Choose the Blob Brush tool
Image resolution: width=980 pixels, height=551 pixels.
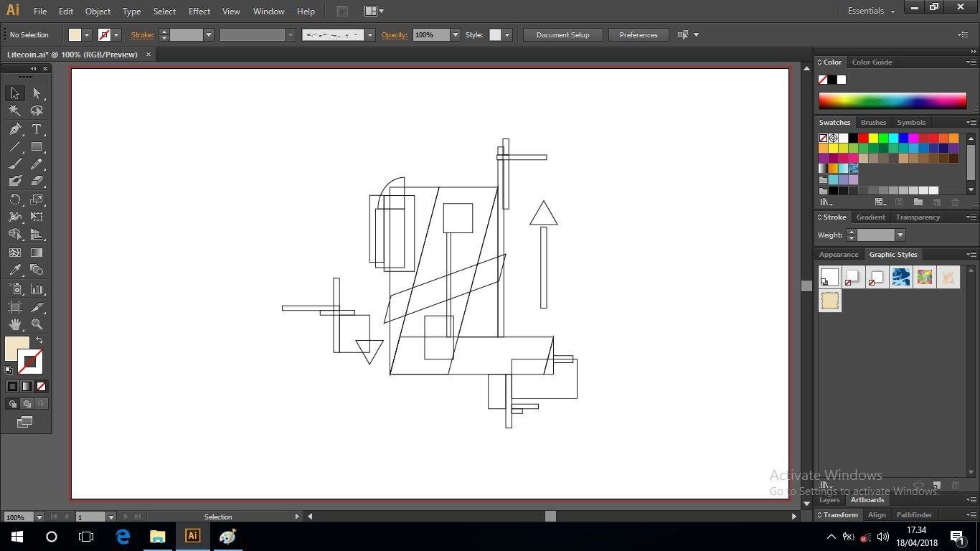pos(15,181)
